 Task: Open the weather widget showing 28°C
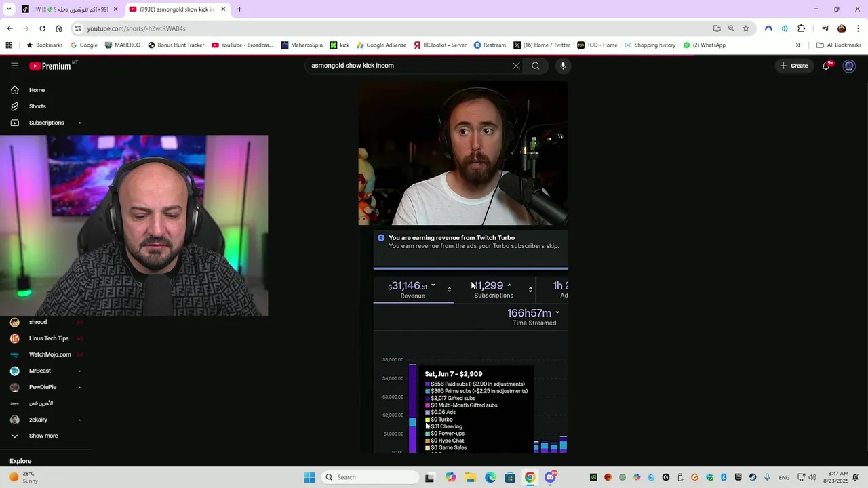[23, 477]
